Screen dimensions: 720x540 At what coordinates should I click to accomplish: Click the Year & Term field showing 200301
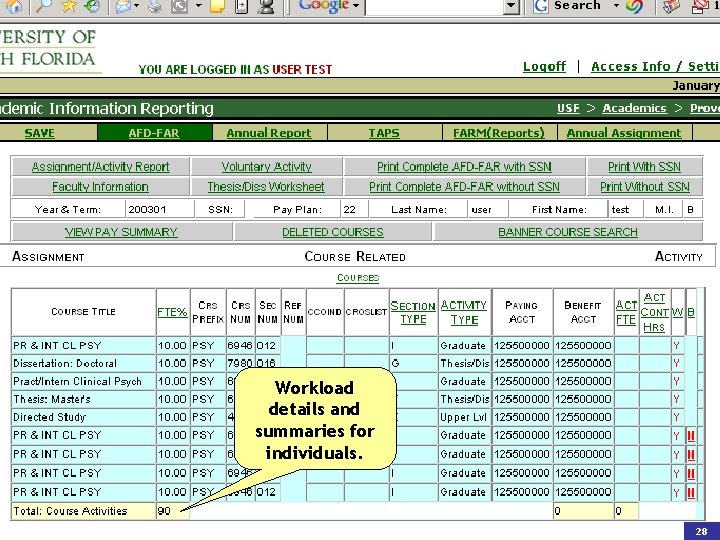pyautogui.click(x=159, y=209)
